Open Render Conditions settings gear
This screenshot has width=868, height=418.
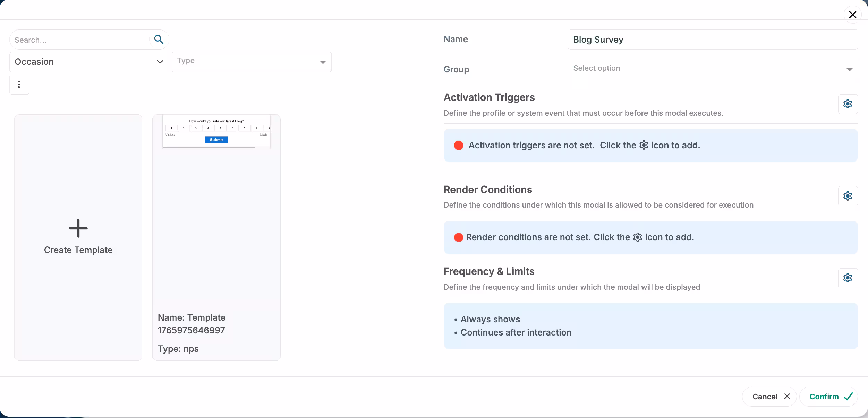pyautogui.click(x=848, y=196)
